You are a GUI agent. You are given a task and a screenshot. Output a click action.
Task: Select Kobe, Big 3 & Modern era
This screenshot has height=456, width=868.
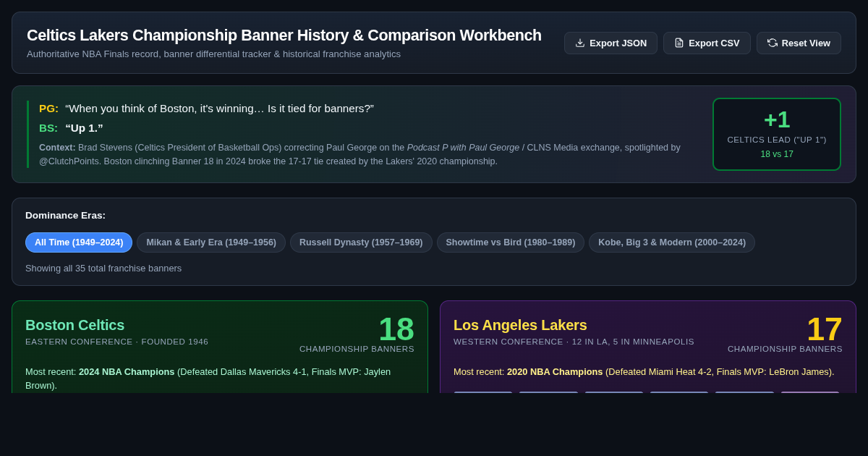pyautogui.click(x=672, y=242)
